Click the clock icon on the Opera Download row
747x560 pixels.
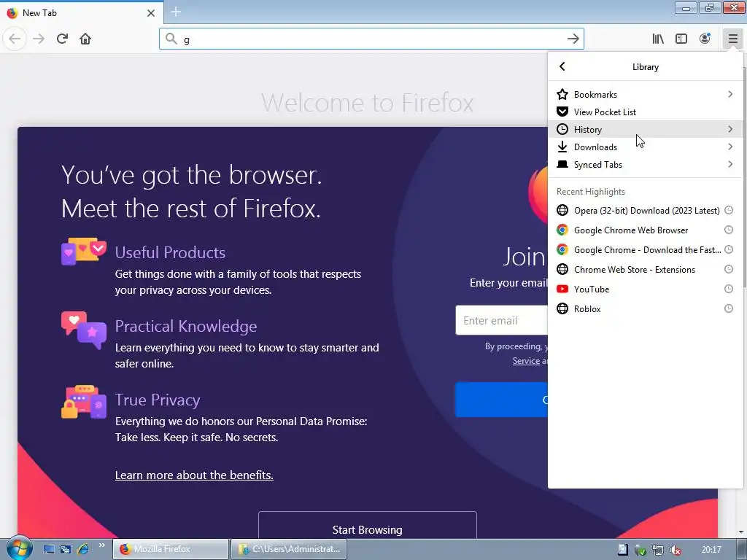pos(729,210)
